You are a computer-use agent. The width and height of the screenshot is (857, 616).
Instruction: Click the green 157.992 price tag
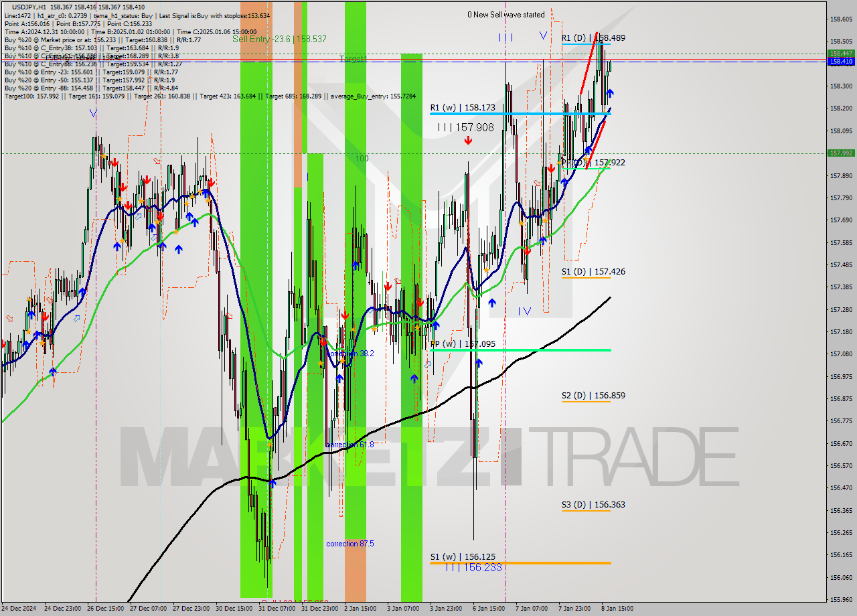pos(841,153)
